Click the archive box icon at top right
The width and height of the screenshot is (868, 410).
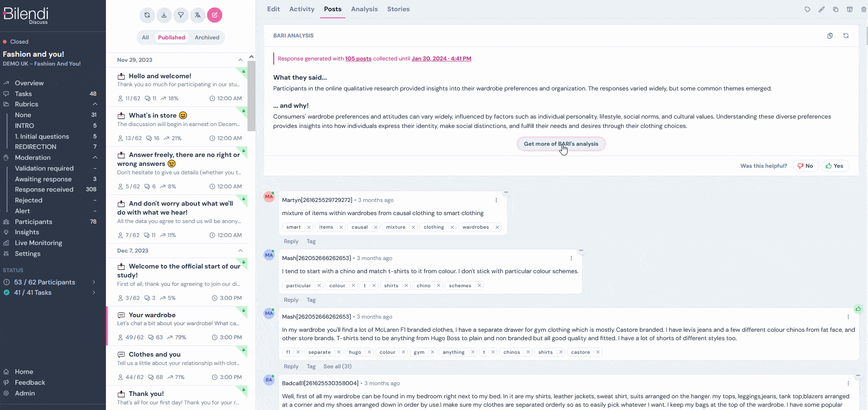[x=850, y=9]
